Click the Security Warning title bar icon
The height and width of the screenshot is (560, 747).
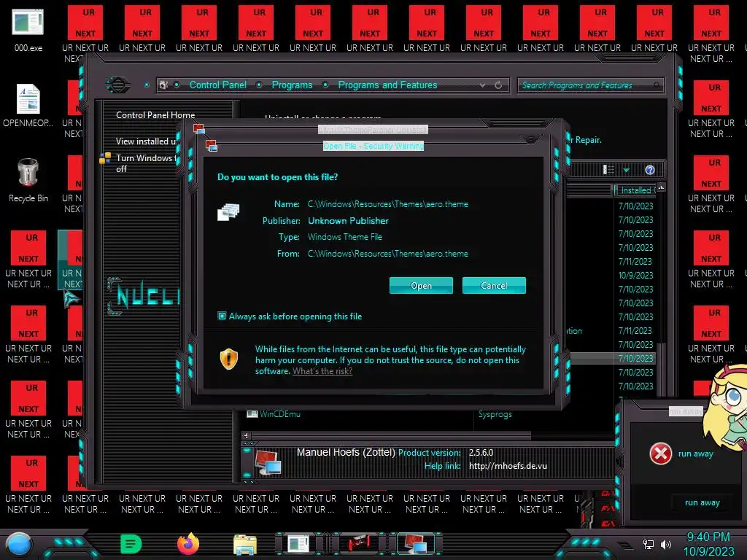point(211,146)
